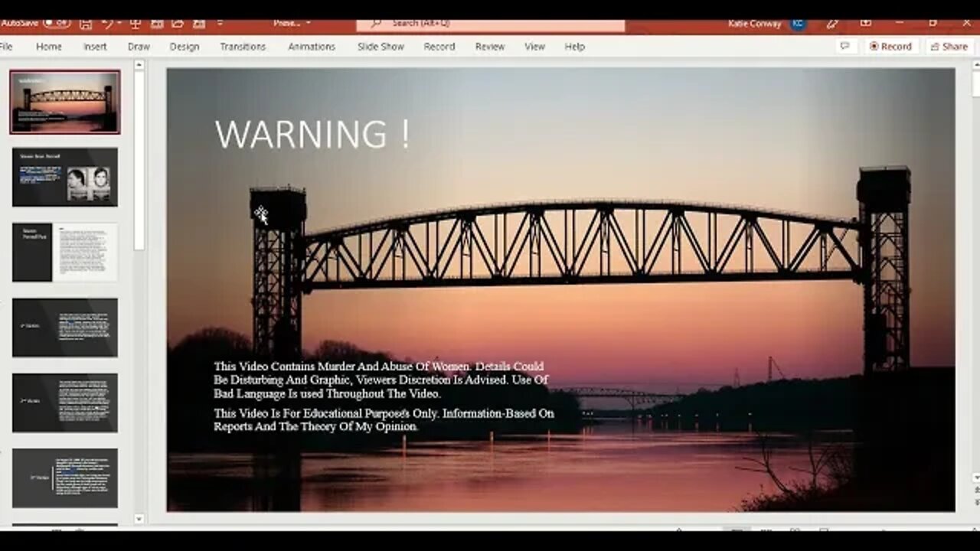The height and width of the screenshot is (551, 980).
Task: Open the Comments pane icon
Action: [x=845, y=47]
